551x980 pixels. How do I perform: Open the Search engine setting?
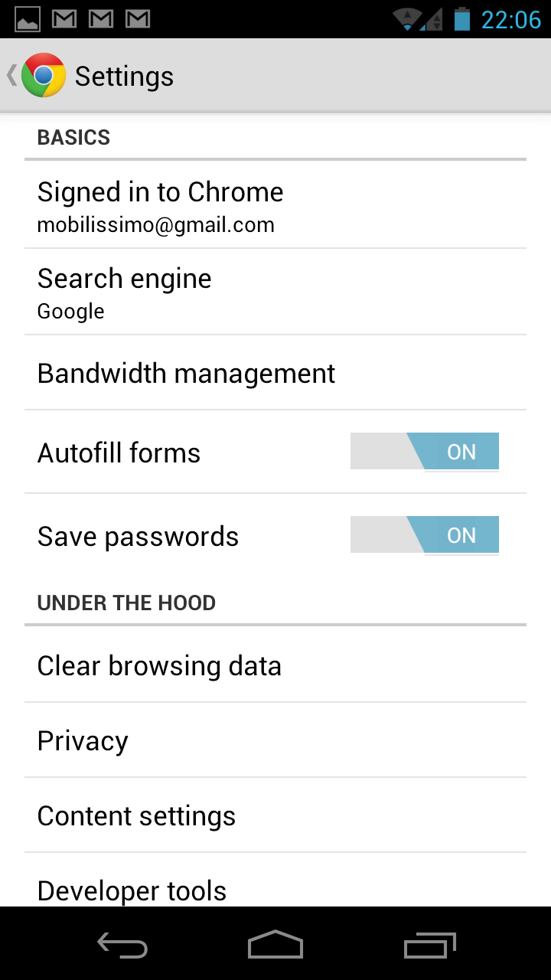[x=275, y=292]
